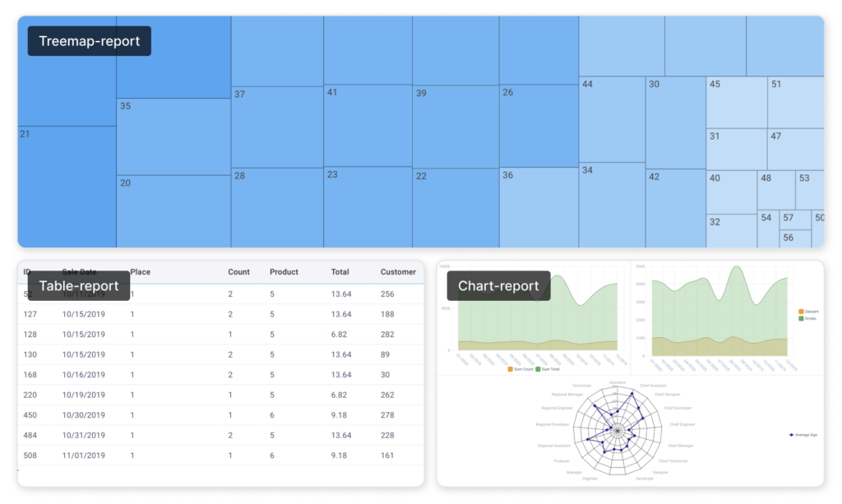The image size is (842, 504).
Task: Sort the table by Total column
Action: click(x=340, y=271)
